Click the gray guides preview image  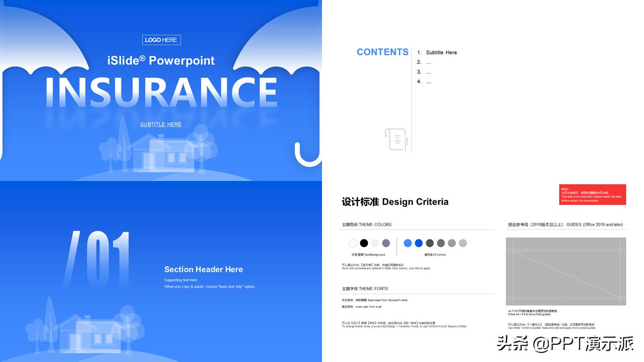566,271
